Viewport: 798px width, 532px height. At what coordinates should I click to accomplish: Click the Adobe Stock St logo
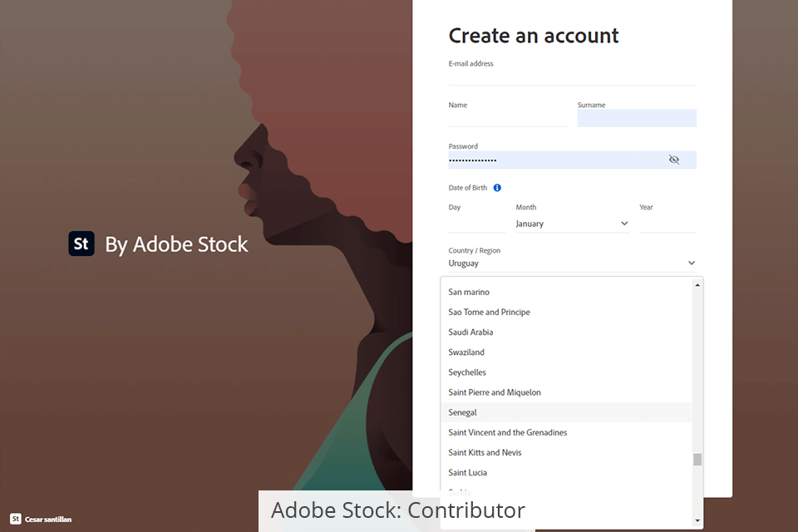pyautogui.click(x=81, y=244)
